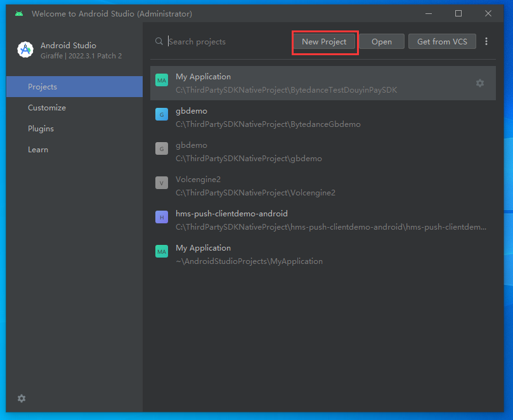Click the gray gbdemo project icon
Screen dimensions: 513x420
[x=162, y=148]
